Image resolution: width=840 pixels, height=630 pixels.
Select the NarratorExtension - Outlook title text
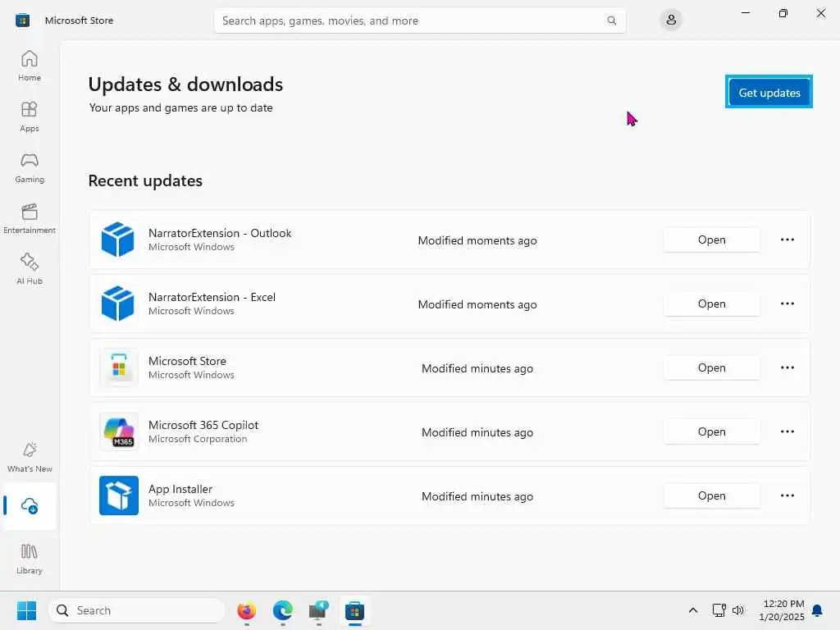(x=220, y=233)
